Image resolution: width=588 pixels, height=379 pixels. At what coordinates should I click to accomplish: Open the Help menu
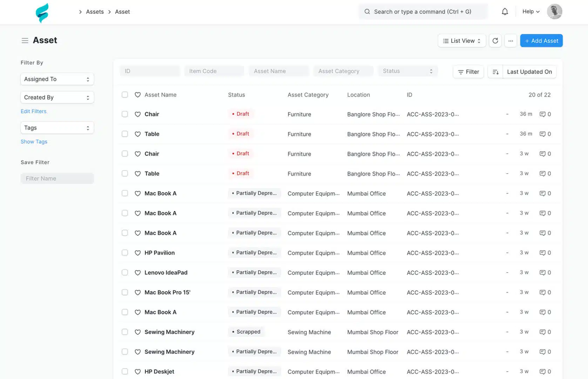(x=530, y=12)
